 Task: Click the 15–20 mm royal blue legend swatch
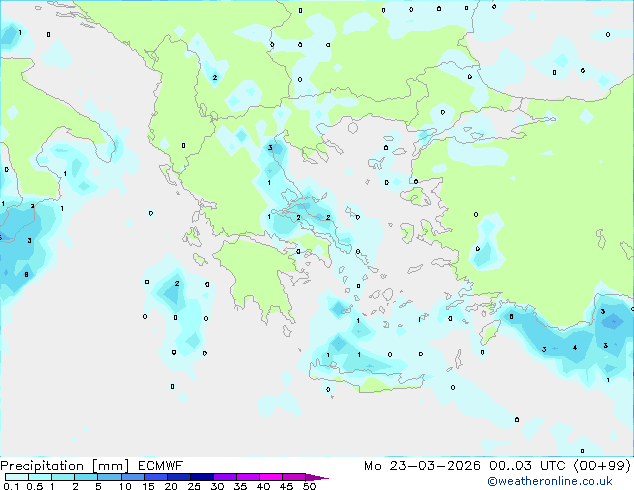[x=156, y=477]
